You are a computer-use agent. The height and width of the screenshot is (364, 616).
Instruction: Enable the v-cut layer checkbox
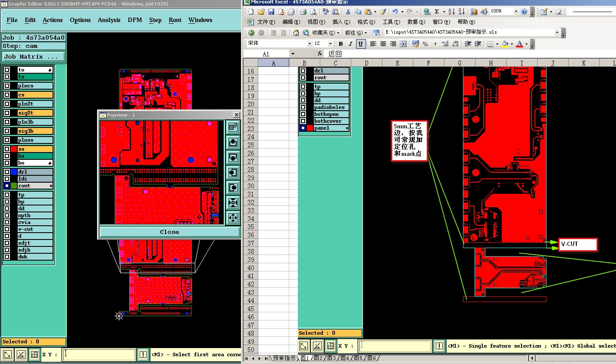pyautogui.click(x=7, y=229)
